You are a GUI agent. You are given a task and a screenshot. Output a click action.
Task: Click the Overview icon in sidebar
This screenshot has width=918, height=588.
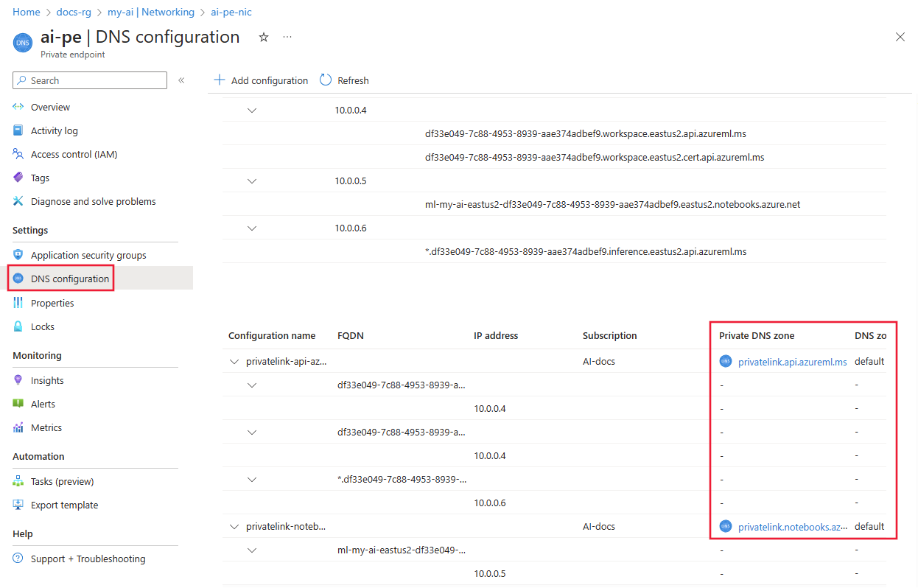(18, 107)
